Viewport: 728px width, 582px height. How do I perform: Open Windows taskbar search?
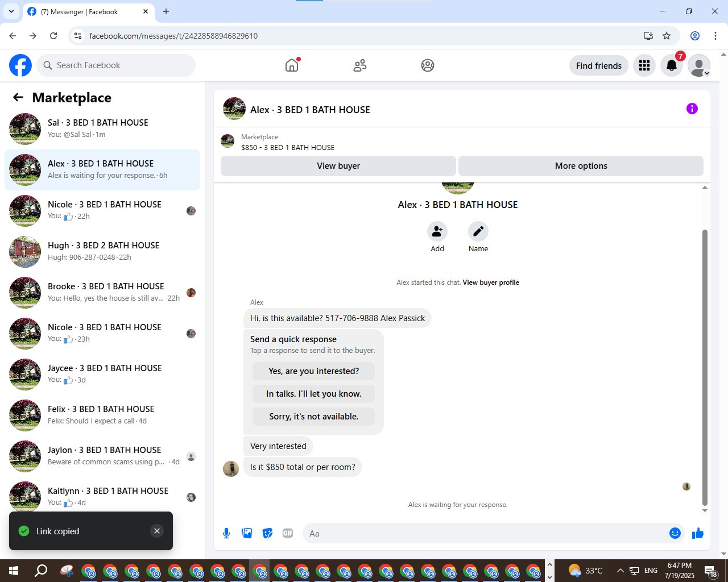41,571
